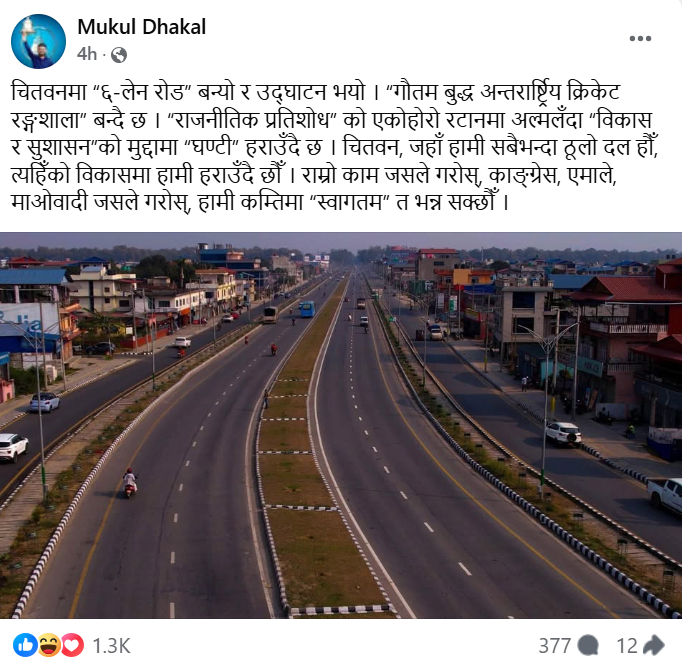View the 1.3K reactions count
Viewport: 682px width, 668px height.
(111, 646)
